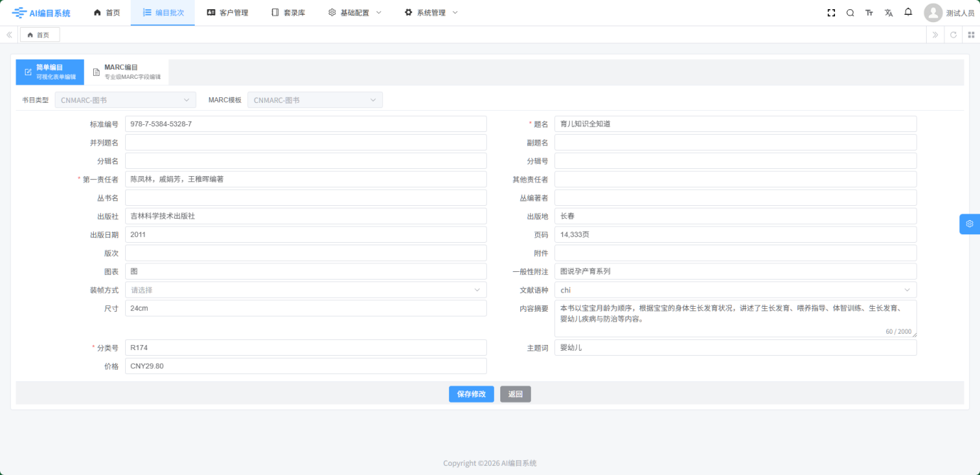The width and height of the screenshot is (980, 475).
Task: Focus the 分类号 field
Action: tap(306, 347)
